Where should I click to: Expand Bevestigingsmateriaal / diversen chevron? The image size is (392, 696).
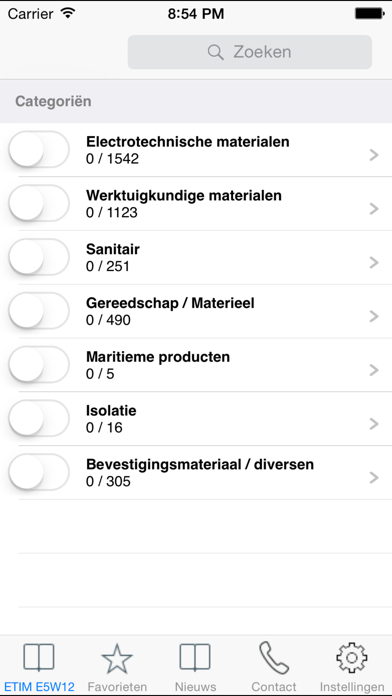pos(374,477)
